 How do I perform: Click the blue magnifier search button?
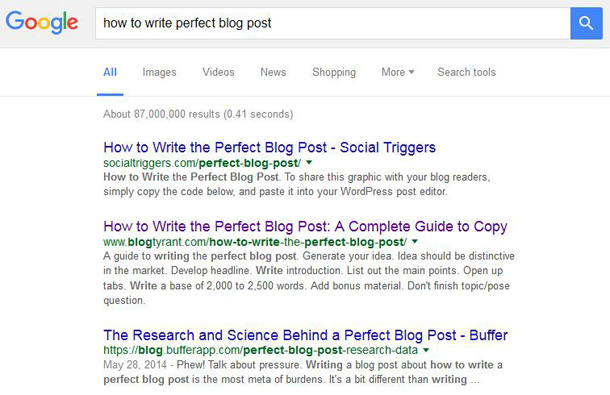click(x=586, y=23)
